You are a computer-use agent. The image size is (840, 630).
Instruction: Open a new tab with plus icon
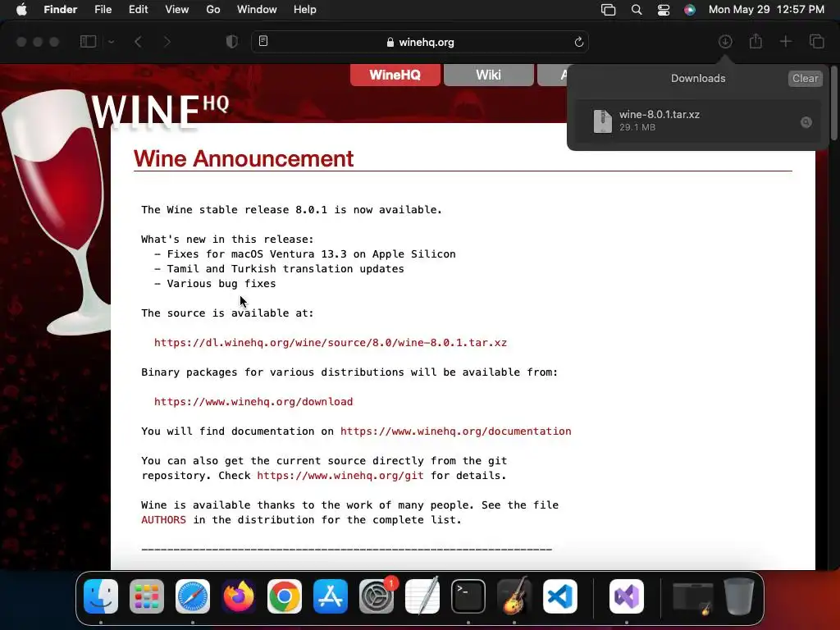tap(785, 42)
